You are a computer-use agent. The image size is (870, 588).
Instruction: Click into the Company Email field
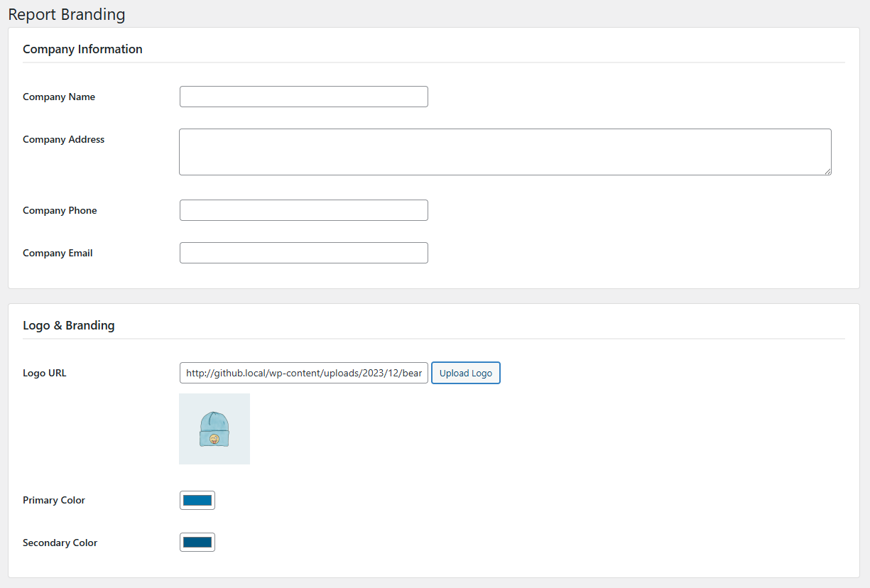303,253
